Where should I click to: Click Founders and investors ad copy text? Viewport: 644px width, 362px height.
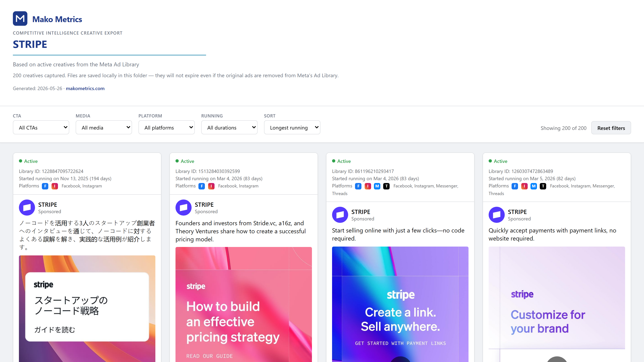(x=240, y=231)
